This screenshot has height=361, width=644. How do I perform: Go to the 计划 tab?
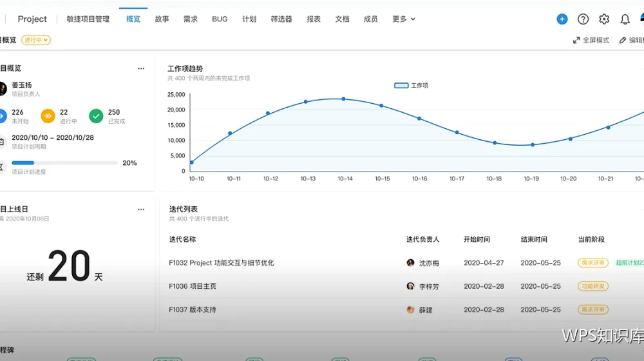click(x=249, y=19)
